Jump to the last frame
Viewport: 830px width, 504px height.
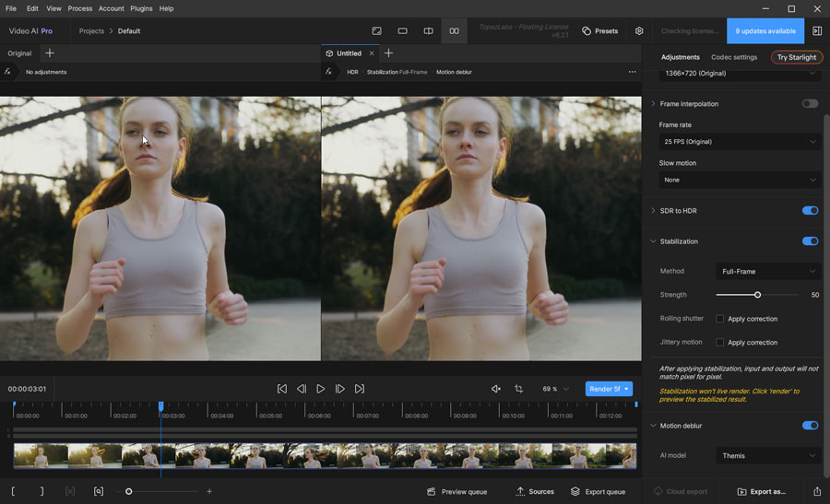pyautogui.click(x=360, y=389)
